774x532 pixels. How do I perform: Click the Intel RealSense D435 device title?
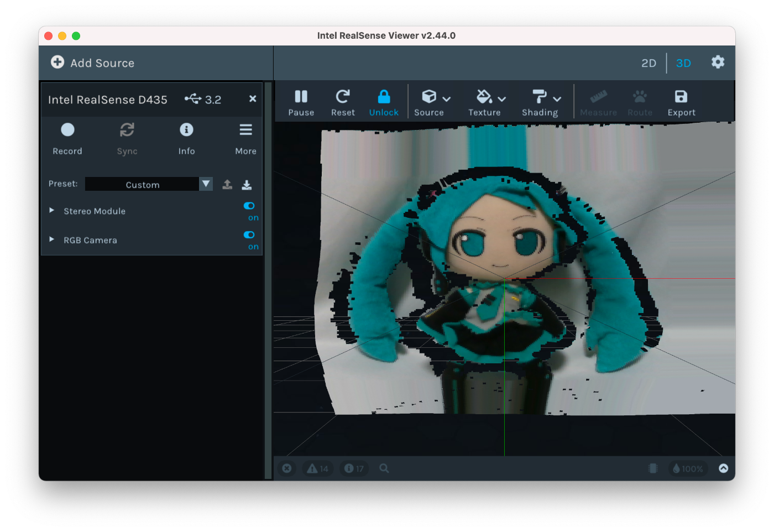coord(108,100)
